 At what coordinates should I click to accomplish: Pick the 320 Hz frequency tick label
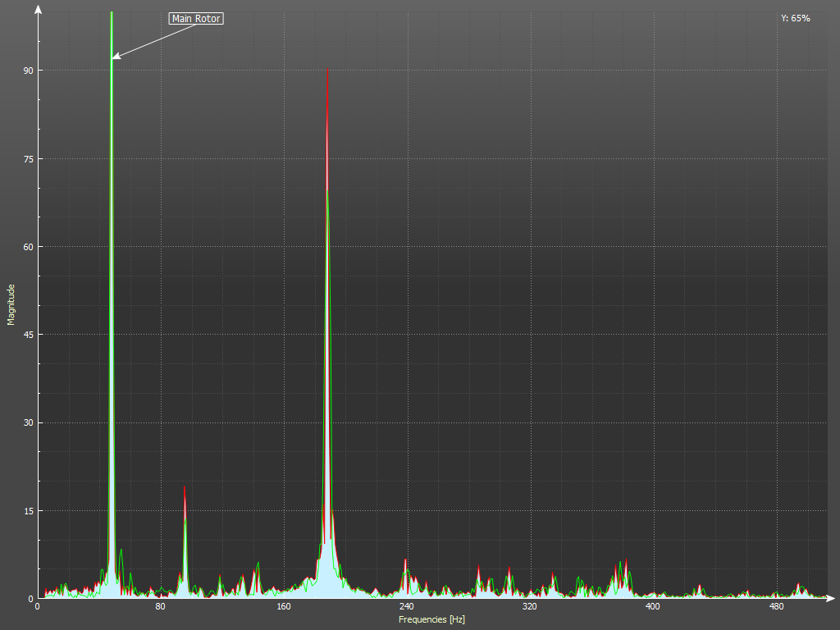(x=529, y=607)
